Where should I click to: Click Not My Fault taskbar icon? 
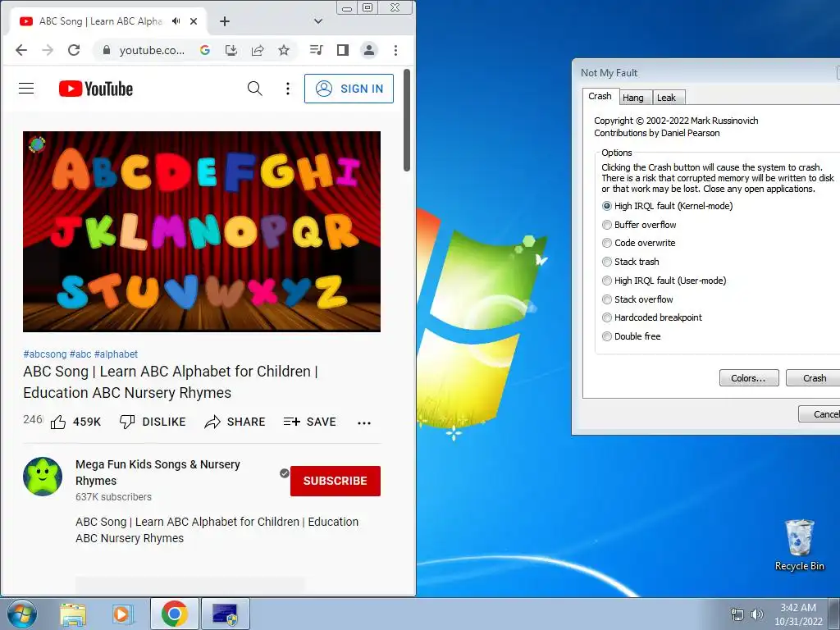tap(225, 614)
